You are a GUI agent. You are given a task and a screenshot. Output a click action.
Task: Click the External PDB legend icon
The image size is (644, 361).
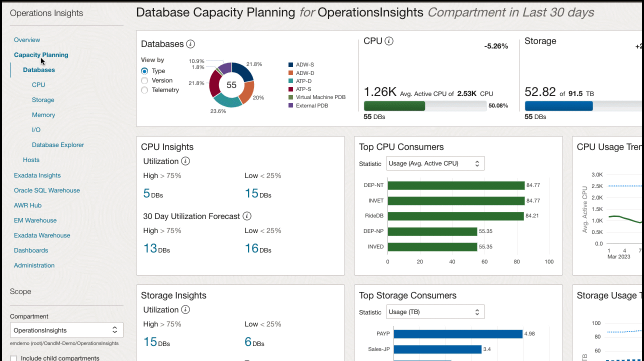pyautogui.click(x=290, y=105)
